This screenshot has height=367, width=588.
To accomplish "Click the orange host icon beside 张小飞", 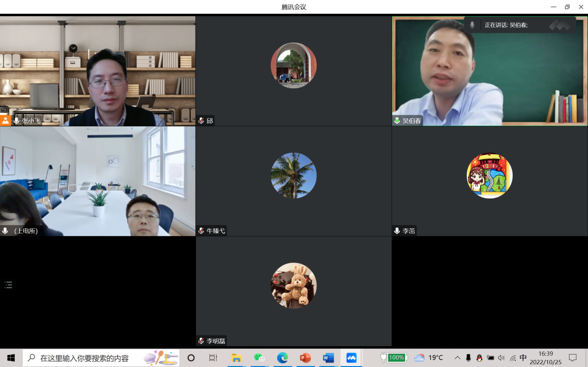I will click(x=5, y=121).
